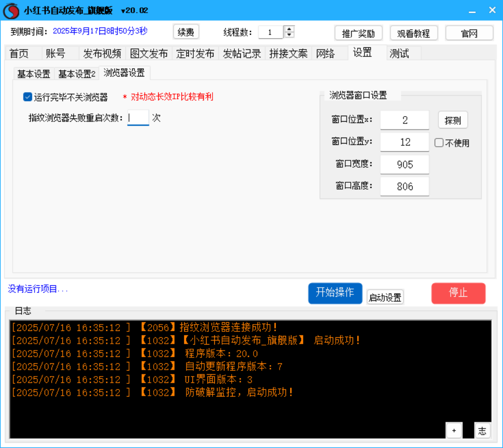Open 启动设置 startup settings
The width and height of the screenshot is (503, 448).
click(385, 297)
